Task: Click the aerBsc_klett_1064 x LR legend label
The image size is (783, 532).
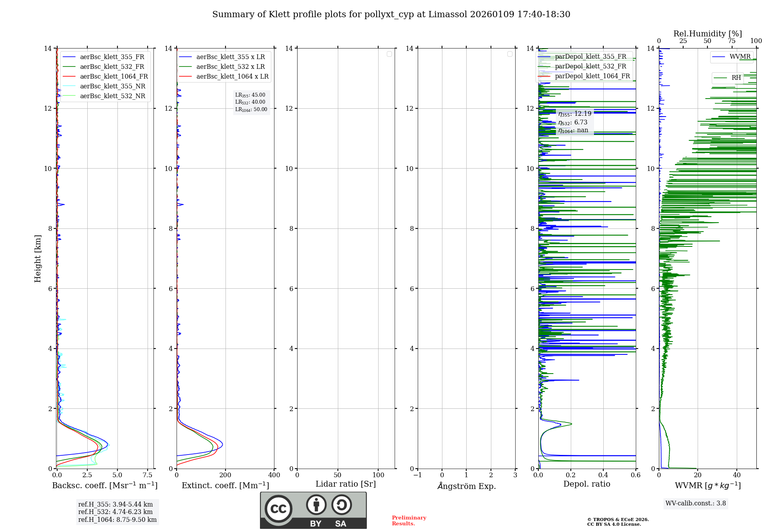Action: tap(232, 77)
